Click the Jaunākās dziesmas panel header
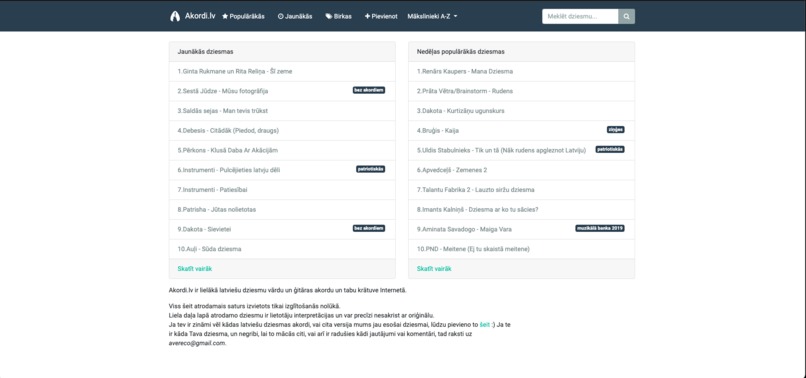The width and height of the screenshot is (806, 378). coord(282,52)
